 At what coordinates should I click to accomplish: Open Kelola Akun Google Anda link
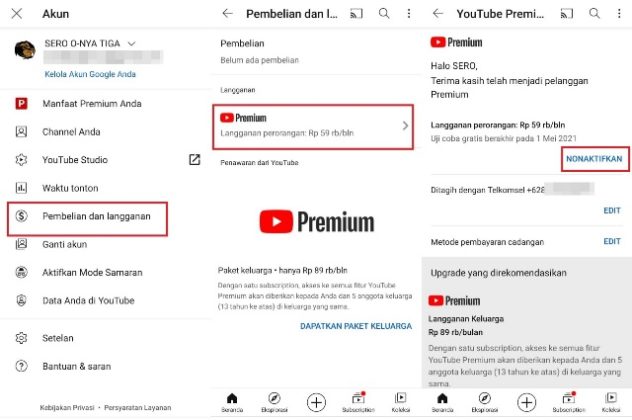90,74
